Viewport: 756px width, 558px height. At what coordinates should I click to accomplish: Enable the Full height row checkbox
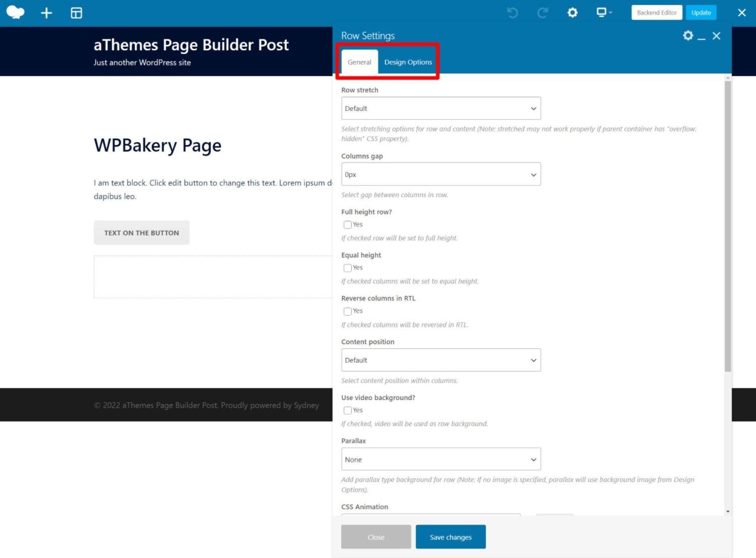pyautogui.click(x=348, y=225)
